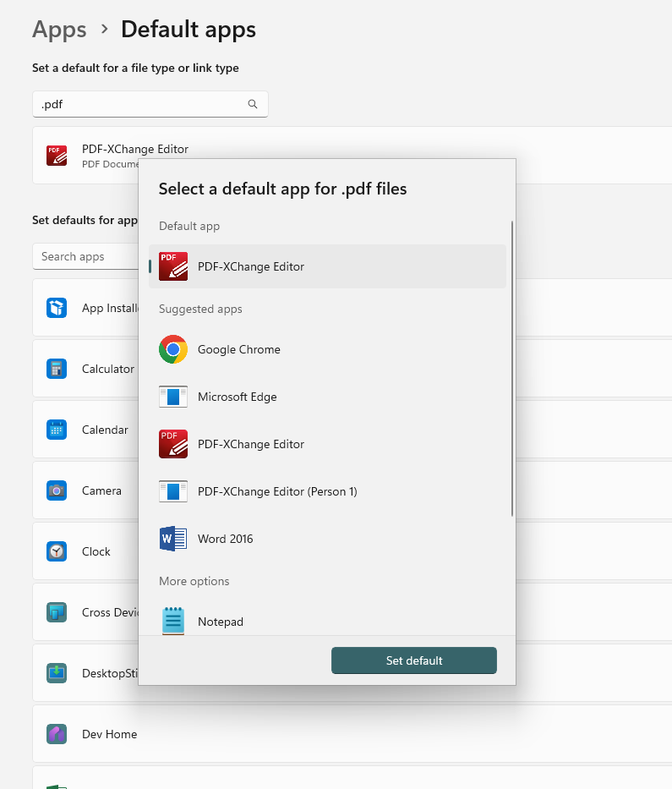Select the Word 2016 icon
This screenshot has height=789, width=672.
(173, 539)
